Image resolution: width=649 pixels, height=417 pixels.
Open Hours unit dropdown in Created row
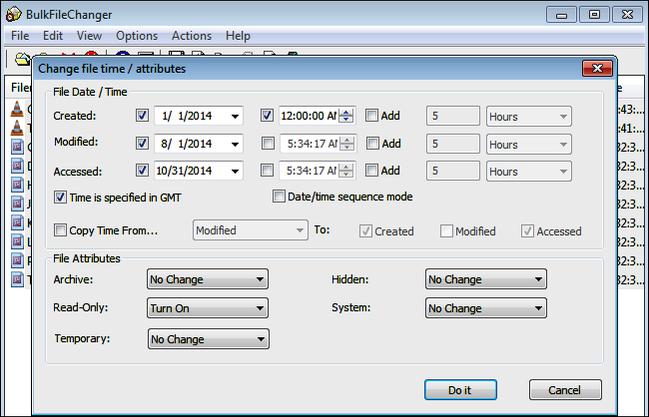[529, 116]
